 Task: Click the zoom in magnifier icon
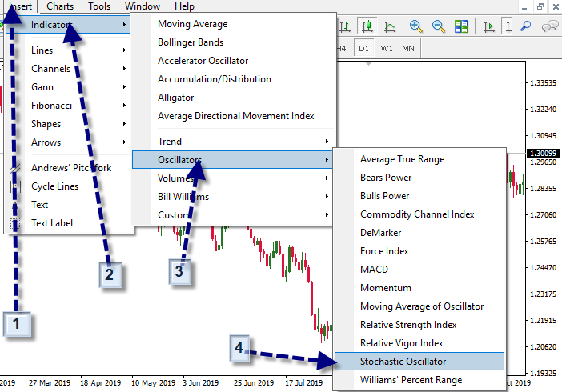(415, 26)
